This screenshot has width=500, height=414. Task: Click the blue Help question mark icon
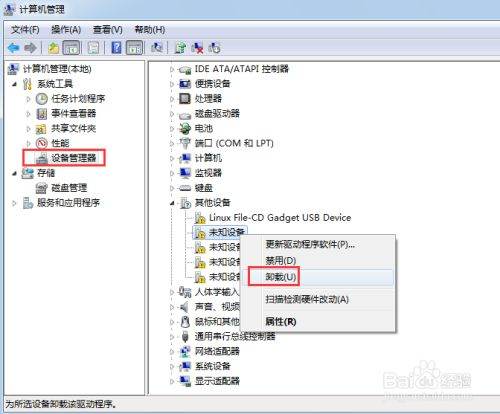[116, 48]
